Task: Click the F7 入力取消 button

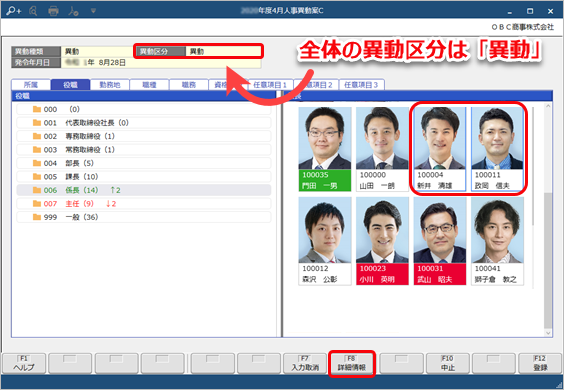Action: (305, 363)
